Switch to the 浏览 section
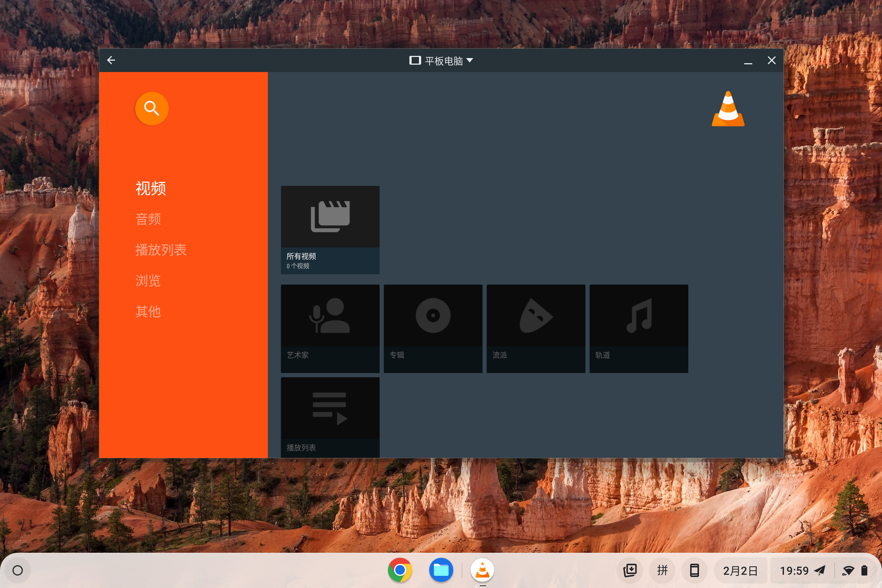Viewport: 882px width, 588px height. [147, 280]
